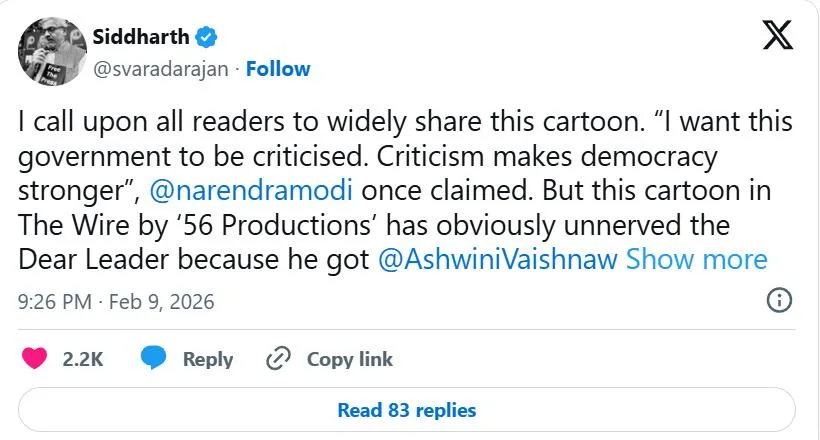820x440 pixels.
Task: Click the Read 83 replies button
Action: click(407, 410)
